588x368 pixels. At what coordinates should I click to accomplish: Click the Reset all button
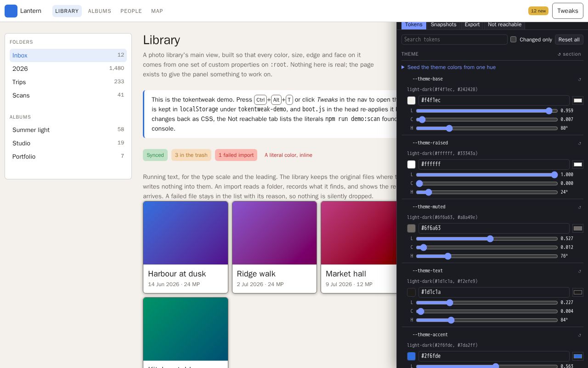coord(569,40)
